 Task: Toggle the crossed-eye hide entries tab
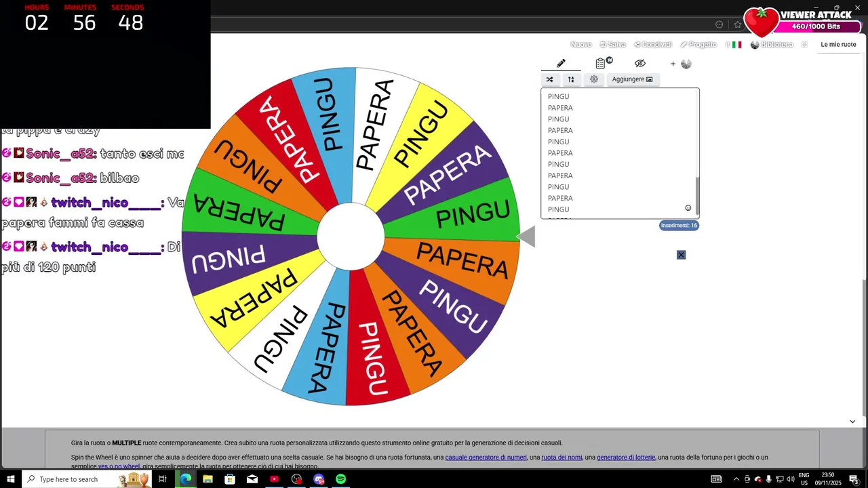coord(640,63)
